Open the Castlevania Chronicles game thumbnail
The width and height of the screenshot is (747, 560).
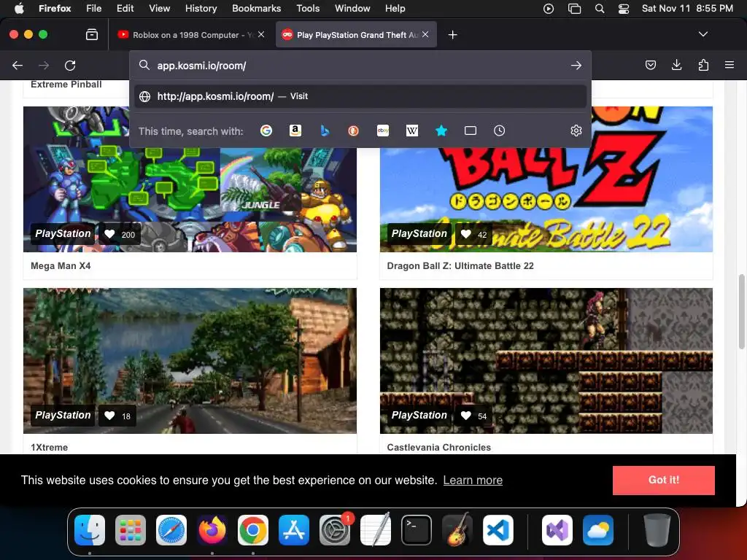tap(546, 360)
